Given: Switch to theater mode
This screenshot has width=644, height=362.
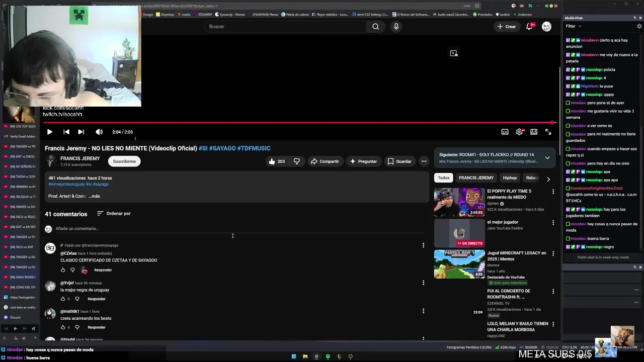Looking at the screenshot, I should tap(534, 132).
